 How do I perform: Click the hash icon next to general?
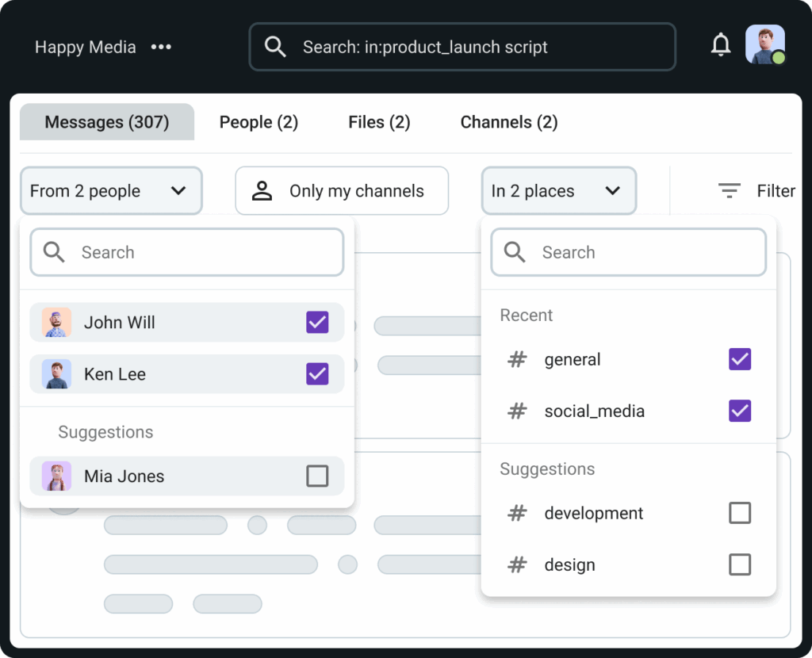(x=517, y=360)
